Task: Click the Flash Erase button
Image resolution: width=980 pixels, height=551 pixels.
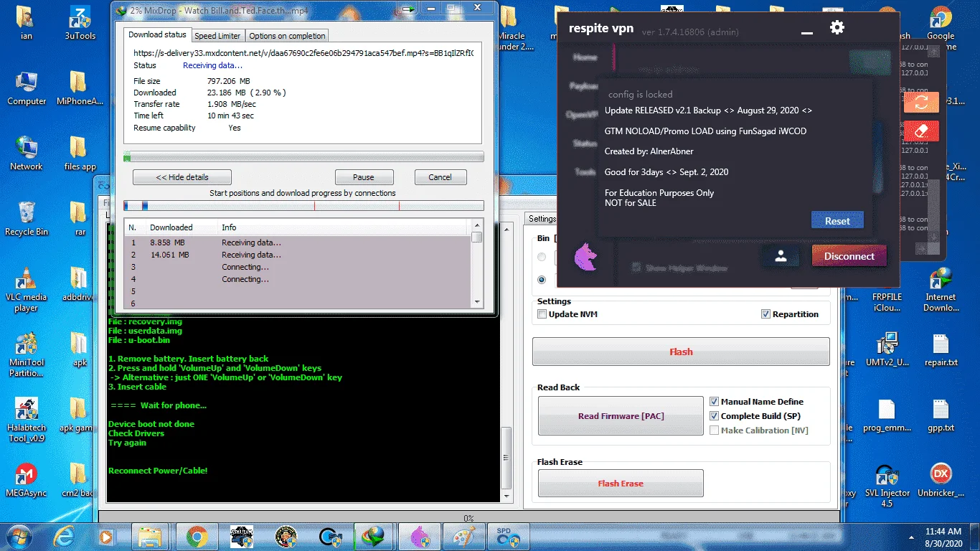Action: pyautogui.click(x=621, y=484)
